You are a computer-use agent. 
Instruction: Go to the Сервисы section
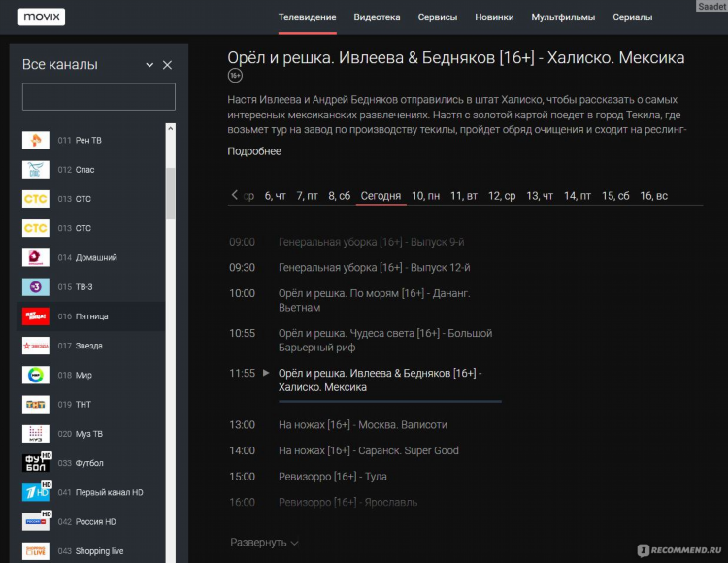click(438, 17)
